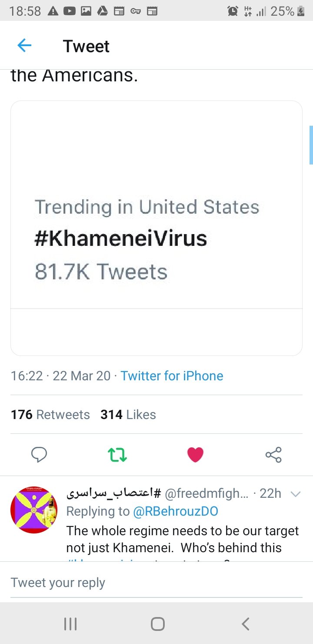Tap the alarm clock icon in the status bar
The image size is (313, 644).
click(232, 11)
